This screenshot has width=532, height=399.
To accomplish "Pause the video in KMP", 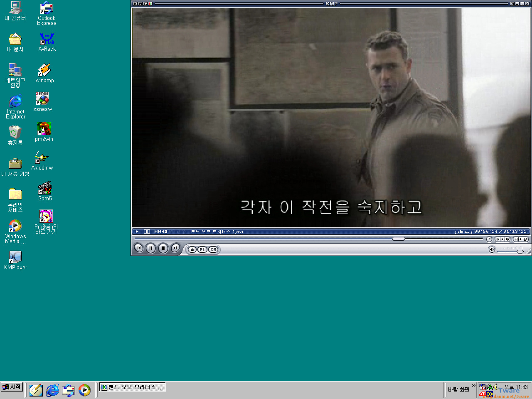I will pyautogui.click(x=150, y=248).
